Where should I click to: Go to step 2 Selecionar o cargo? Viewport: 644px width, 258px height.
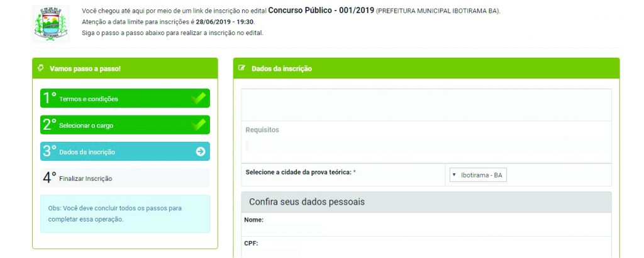coord(125,125)
